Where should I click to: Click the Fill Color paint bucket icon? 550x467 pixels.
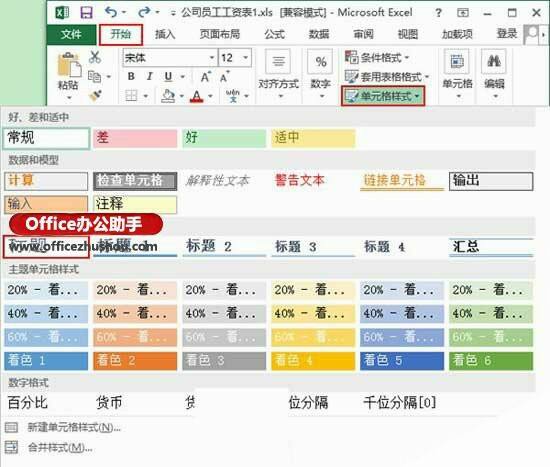click(x=168, y=95)
